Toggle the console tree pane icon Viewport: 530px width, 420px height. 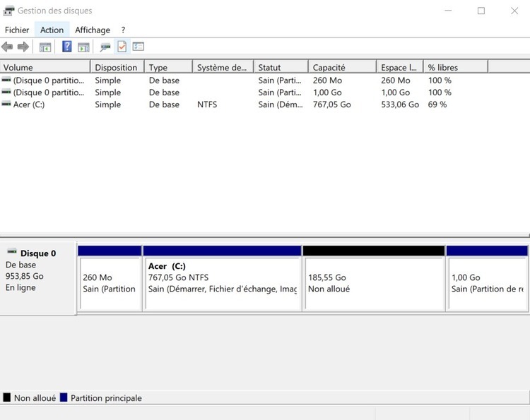tap(45, 47)
